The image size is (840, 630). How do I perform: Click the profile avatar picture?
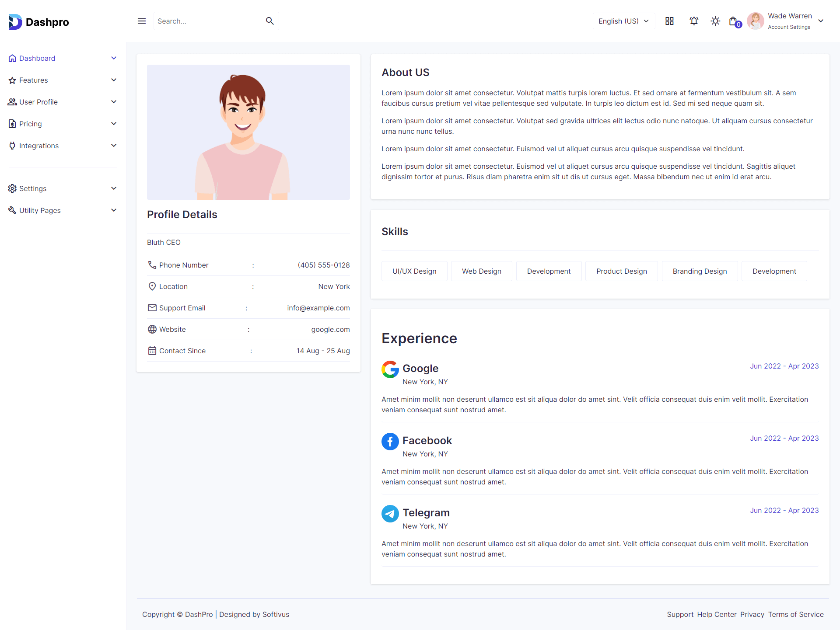[248, 132]
